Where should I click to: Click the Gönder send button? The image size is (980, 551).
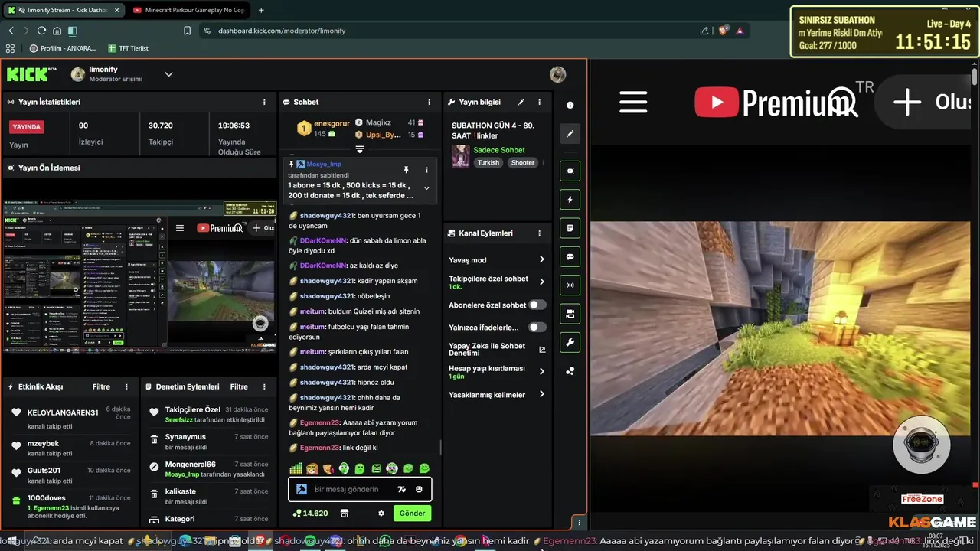(x=412, y=513)
